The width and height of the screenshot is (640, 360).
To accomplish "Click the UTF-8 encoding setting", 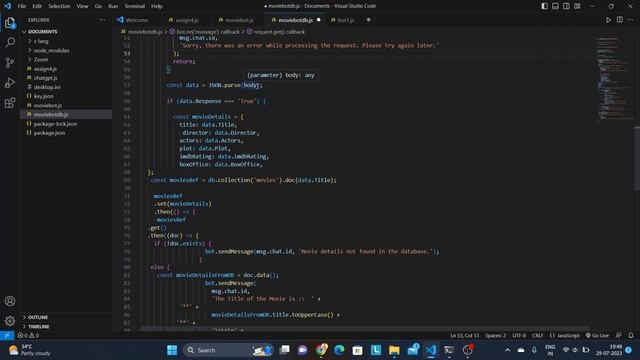I will (x=519, y=336).
